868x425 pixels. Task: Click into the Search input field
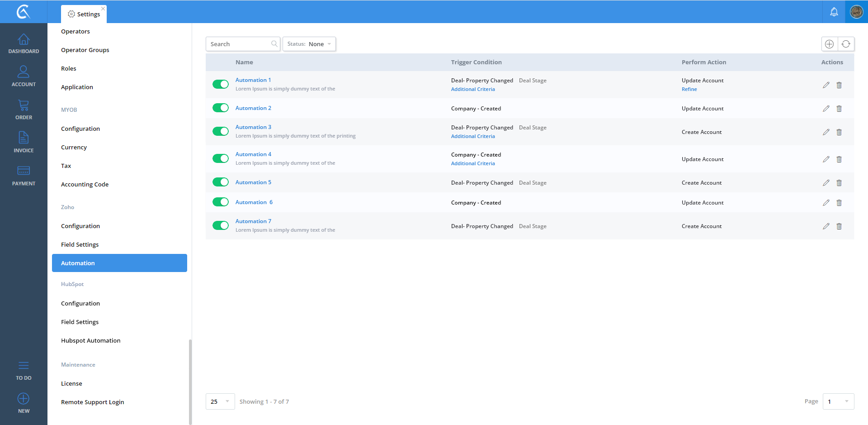click(239, 44)
